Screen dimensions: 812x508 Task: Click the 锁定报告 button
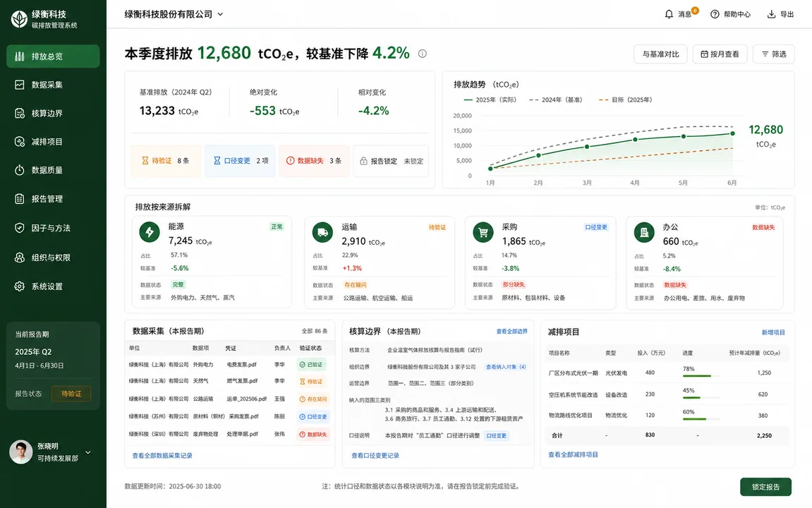(x=765, y=487)
